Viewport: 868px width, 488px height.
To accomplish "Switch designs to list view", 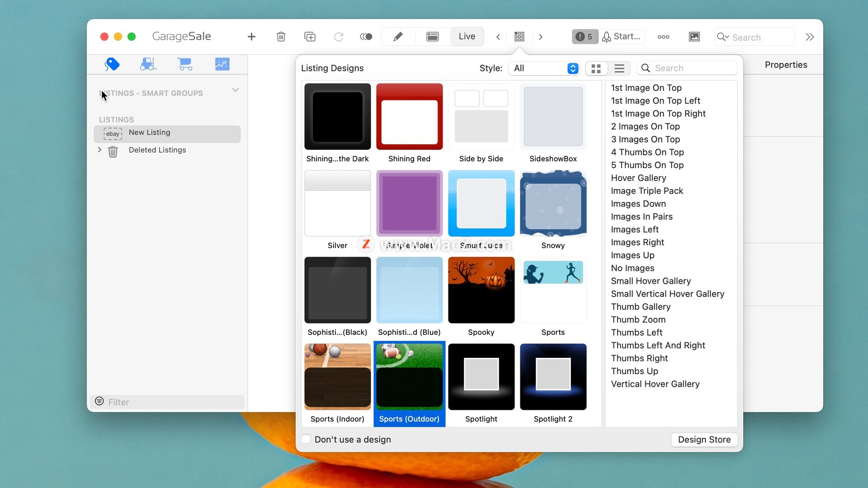I will (619, 68).
